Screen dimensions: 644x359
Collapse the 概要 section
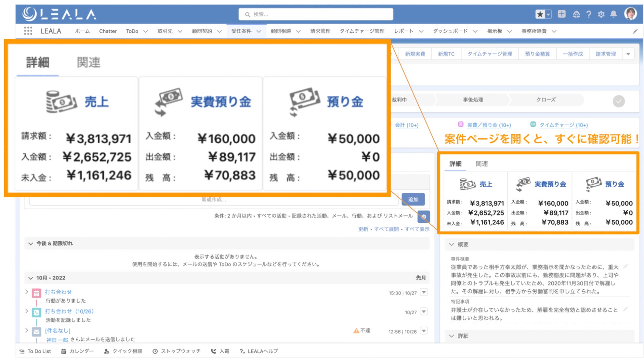click(451, 245)
